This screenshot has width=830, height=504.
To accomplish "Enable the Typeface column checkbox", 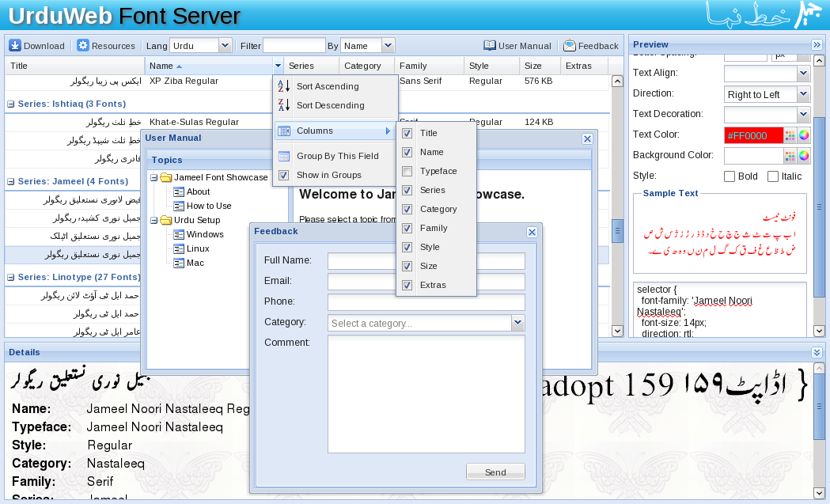I will click(407, 171).
